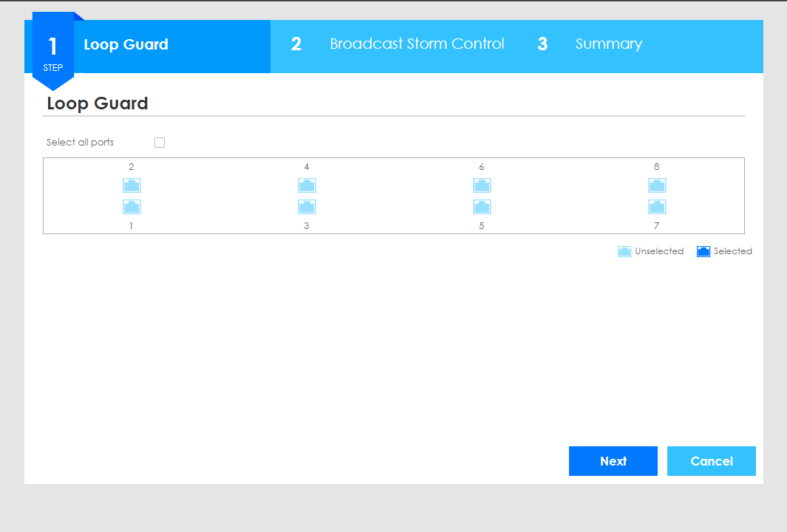Click the 'Select all ports' label

pyautogui.click(x=81, y=143)
